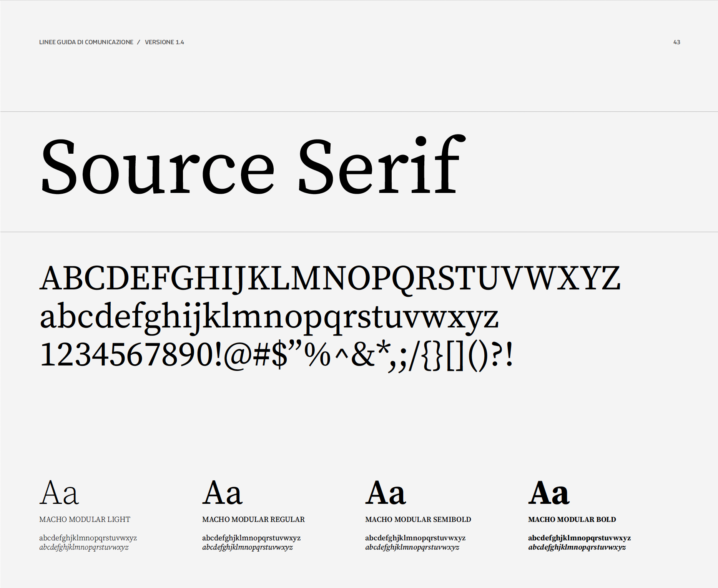Viewport: 718px width, 588px height.
Task: Click the header text 'LINEE GUIDA DI COMUNICAZIONE'
Action: (86, 42)
